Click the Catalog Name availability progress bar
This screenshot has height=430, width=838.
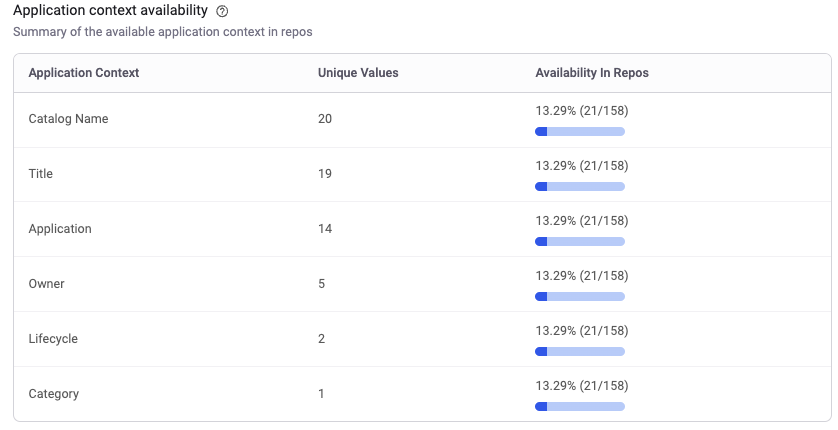pyautogui.click(x=580, y=131)
